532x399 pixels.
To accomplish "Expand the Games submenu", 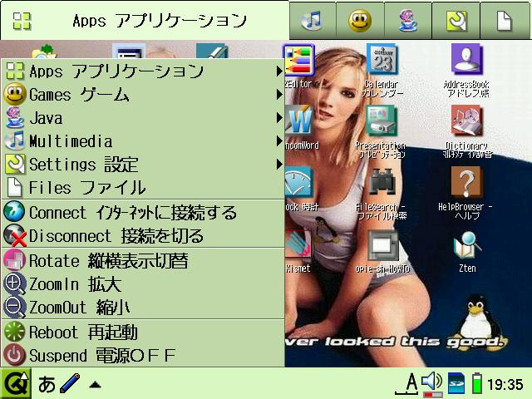I will click(x=279, y=95).
